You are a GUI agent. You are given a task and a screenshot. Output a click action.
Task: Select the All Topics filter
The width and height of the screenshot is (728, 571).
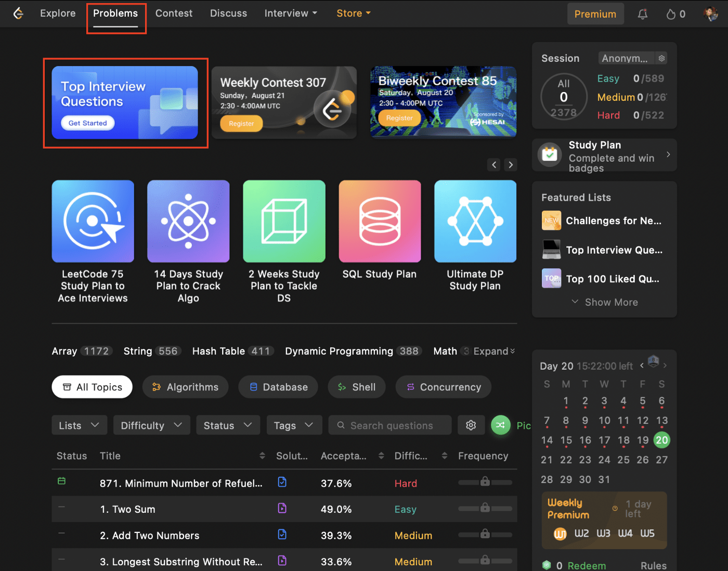click(x=92, y=387)
